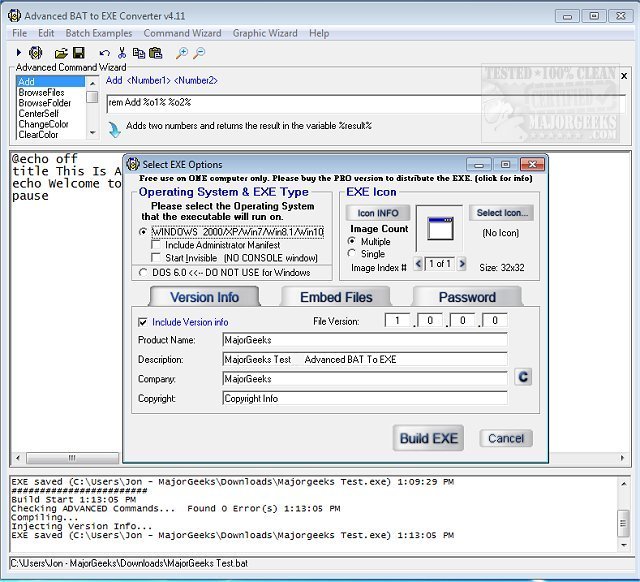Select CenterSelf in command list
The height and width of the screenshot is (582, 640).
coord(51,113)
